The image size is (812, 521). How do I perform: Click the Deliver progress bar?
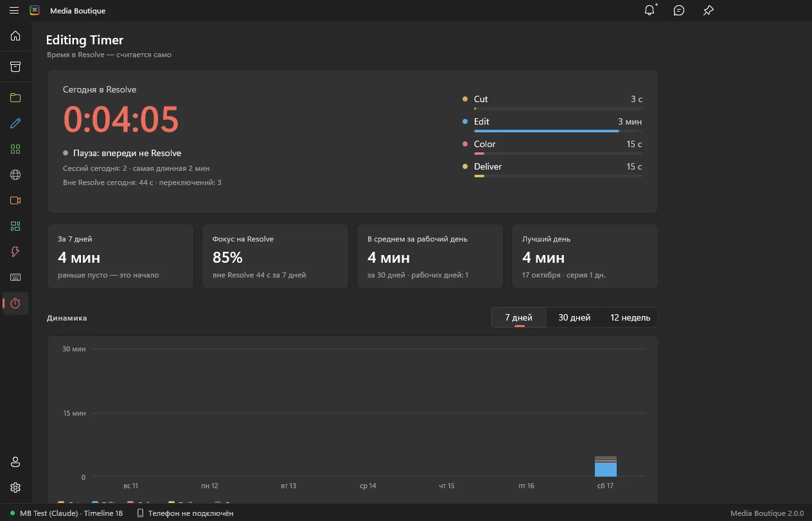pyautogui.click(x=558, y=176)
